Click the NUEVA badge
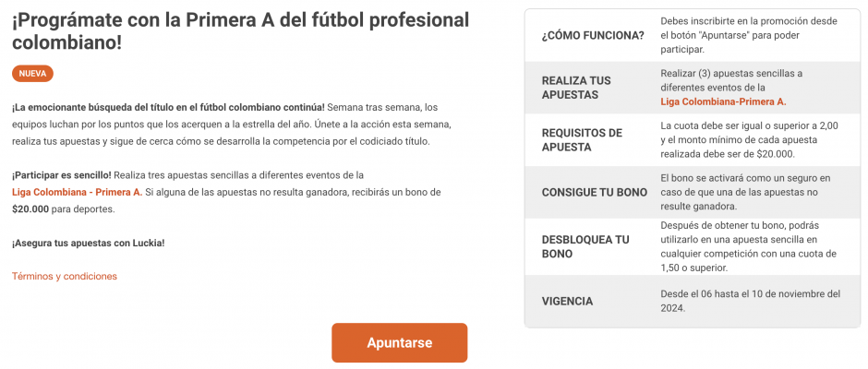868x369 pixels. [32, 74]
